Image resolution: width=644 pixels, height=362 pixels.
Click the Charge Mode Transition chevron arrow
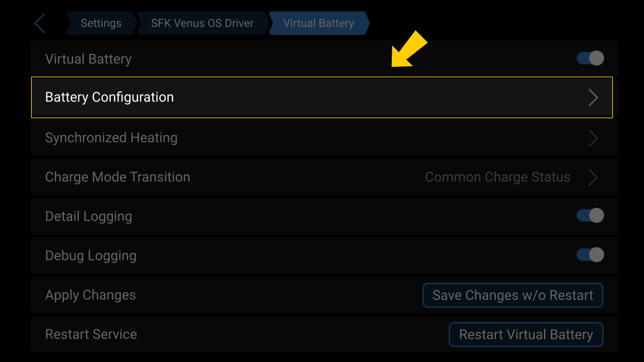pos(594,177)
